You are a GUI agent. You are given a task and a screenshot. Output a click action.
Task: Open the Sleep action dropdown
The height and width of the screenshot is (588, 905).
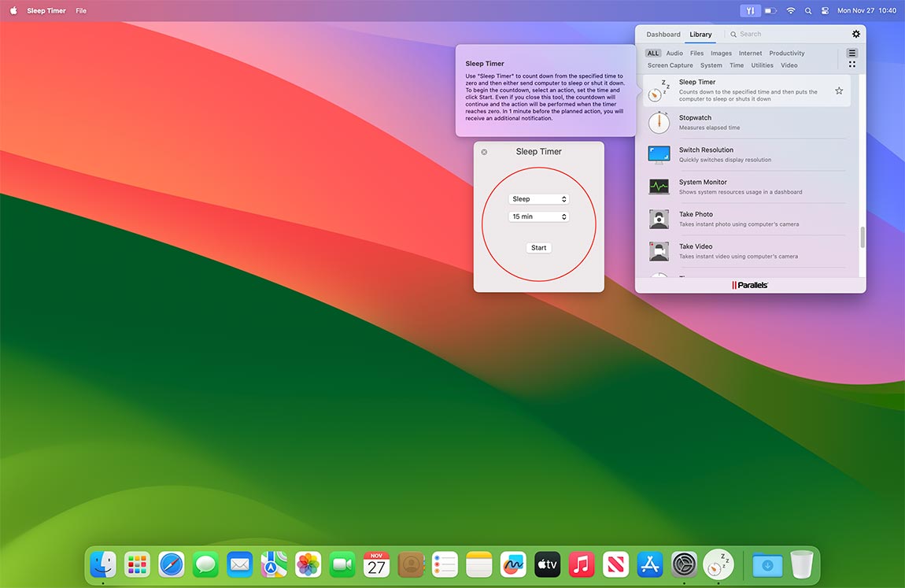(x=538, y=199)
